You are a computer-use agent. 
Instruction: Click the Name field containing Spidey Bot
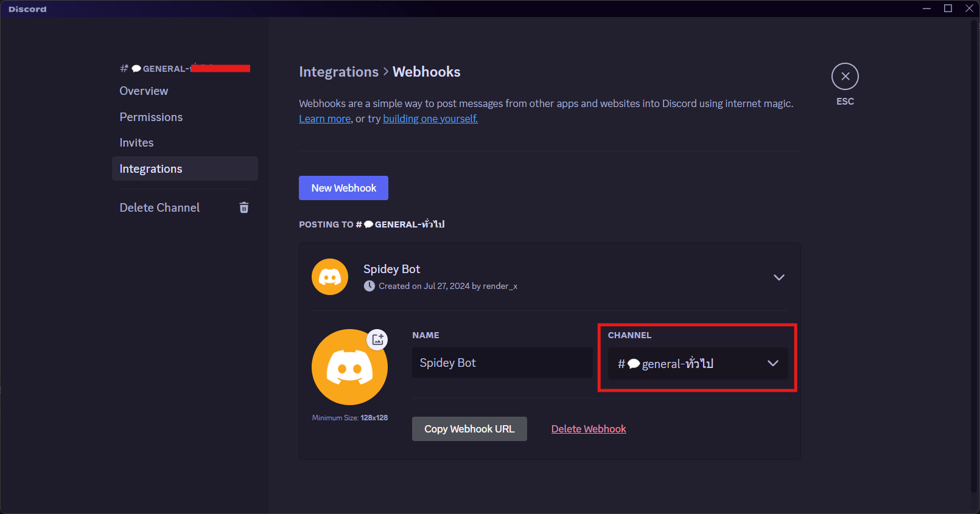(502, 363)
